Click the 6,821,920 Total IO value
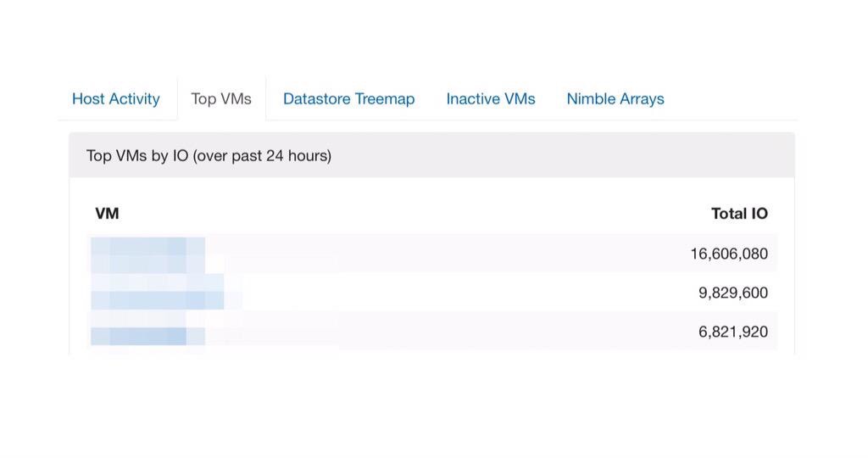This screenshot has height=458, width=868. [733, 332]
